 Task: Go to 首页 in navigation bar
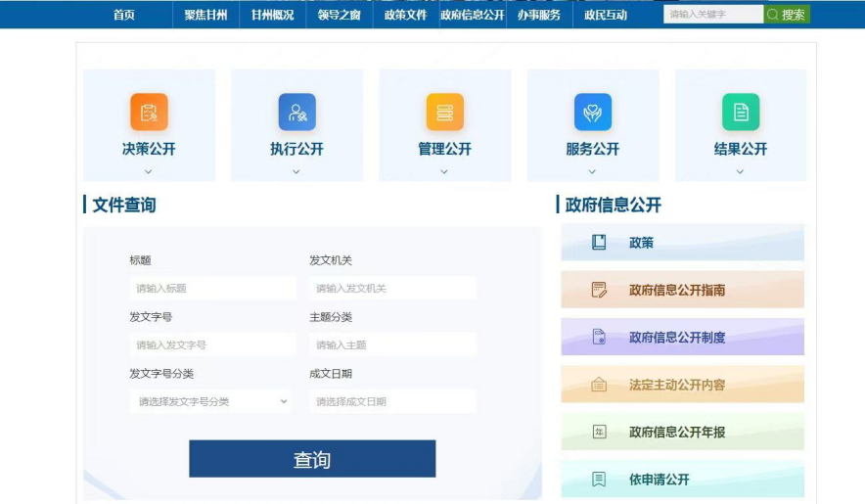point(124,15)
